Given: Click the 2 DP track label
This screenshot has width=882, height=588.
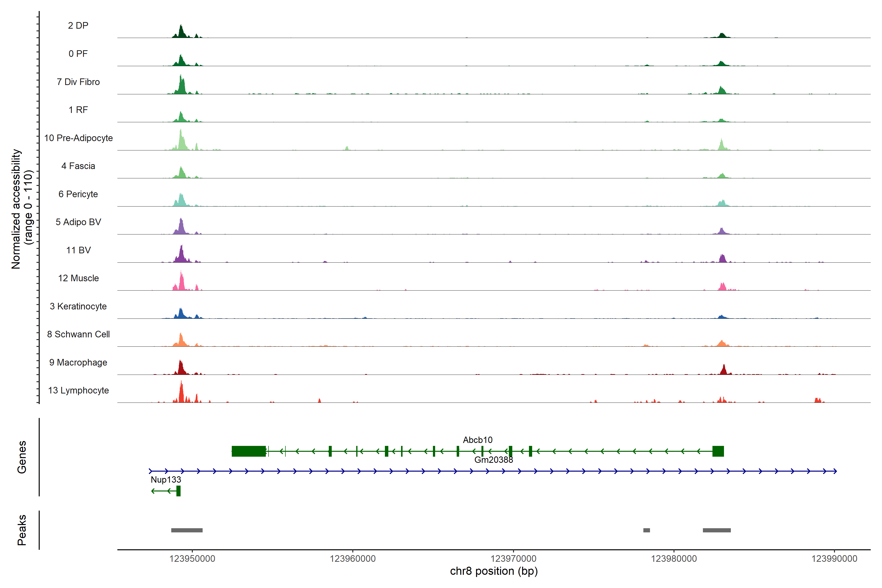Looking at the screenshot, I should [x=78, y=25].
